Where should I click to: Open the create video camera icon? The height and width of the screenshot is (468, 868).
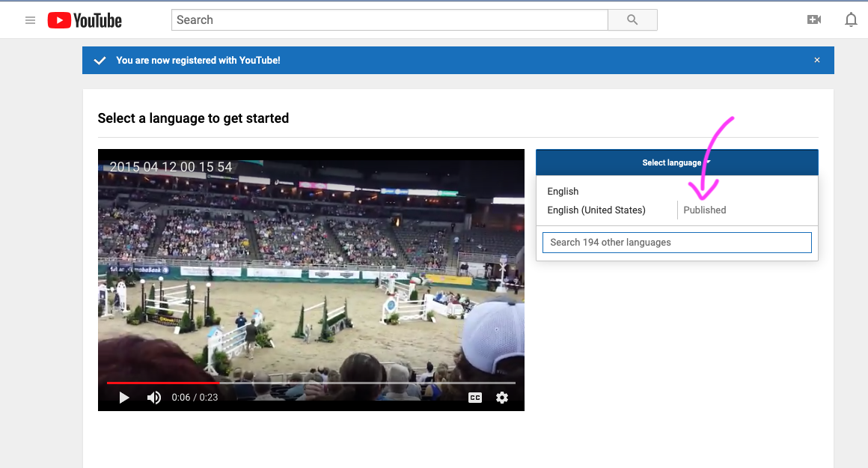(x=814, y=20)
